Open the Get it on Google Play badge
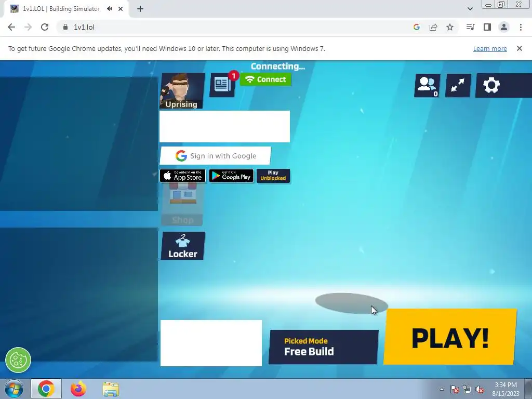 [231, 176]
